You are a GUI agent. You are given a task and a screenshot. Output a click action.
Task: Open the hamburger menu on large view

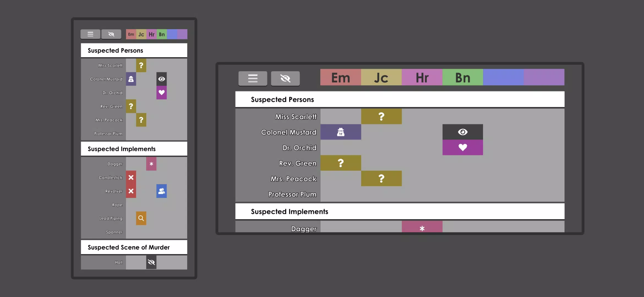(x=253, y=78)
